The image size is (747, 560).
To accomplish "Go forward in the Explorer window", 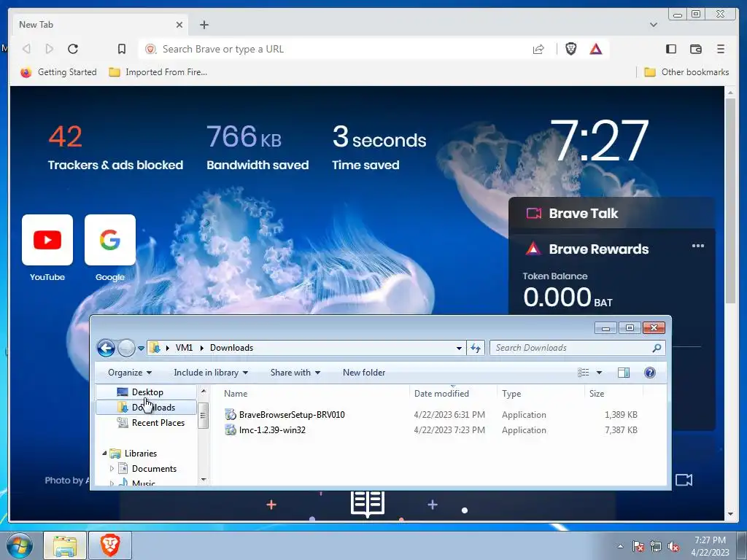I will [x=126, y=348].
